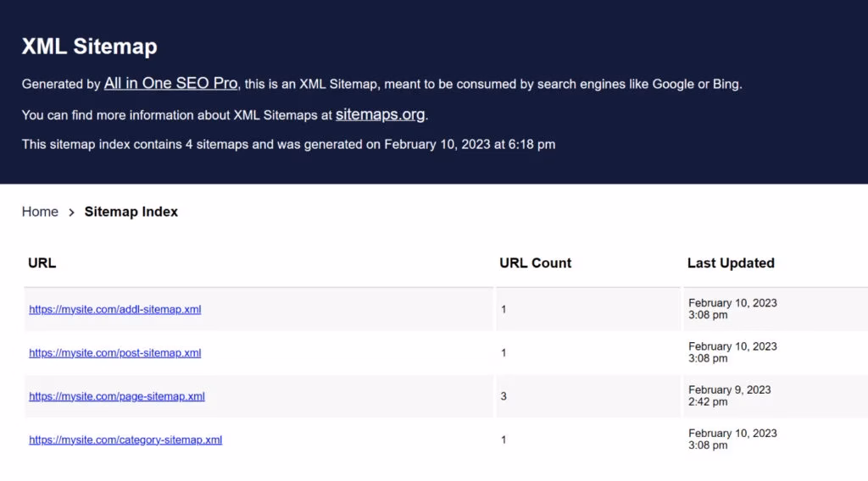Click the Last Updated column header
The image size is (868, 481).
731,263
